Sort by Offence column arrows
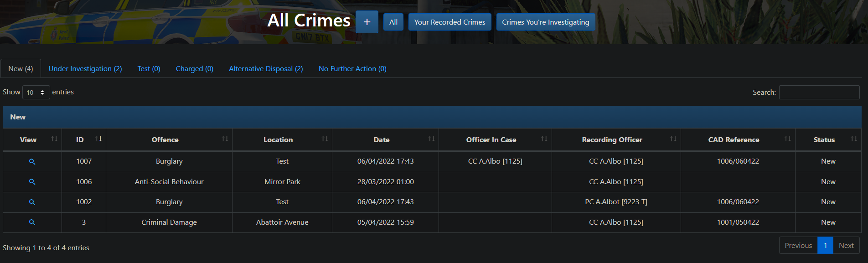This screenshot has width=868, height=263. coord(225,139)
